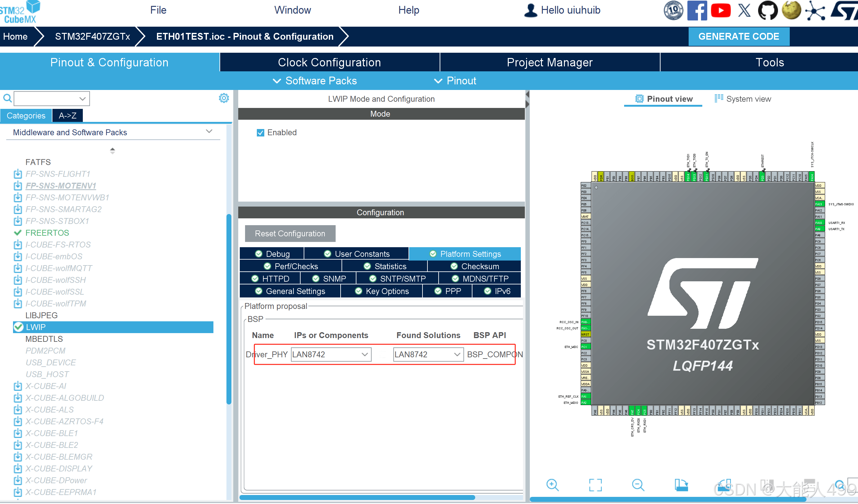Open the Software Packs dropdown menu
The width and height of the screenshot is (858, 504).
[315, 81]
